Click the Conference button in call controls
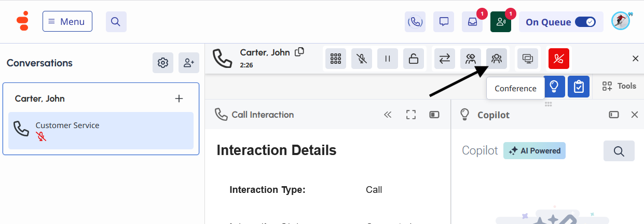This screenshot has width=644, height=224. point(496,59)
